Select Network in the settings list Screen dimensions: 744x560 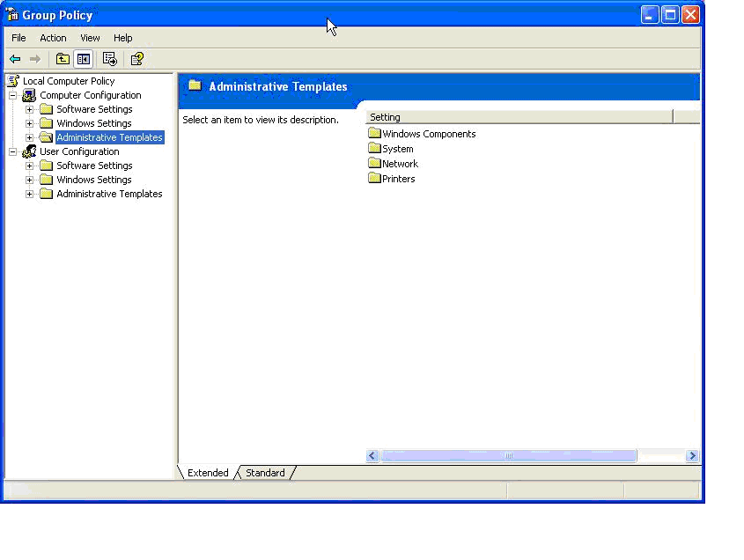pyautogui.click(x=400, y=164)
